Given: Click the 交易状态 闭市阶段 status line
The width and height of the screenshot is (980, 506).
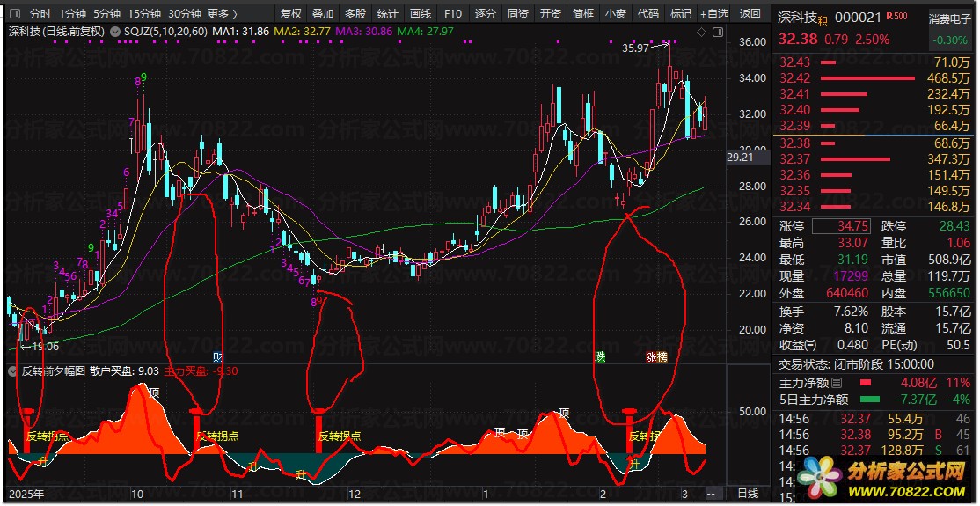Looking at the screenshot, I should click(856, 364).
